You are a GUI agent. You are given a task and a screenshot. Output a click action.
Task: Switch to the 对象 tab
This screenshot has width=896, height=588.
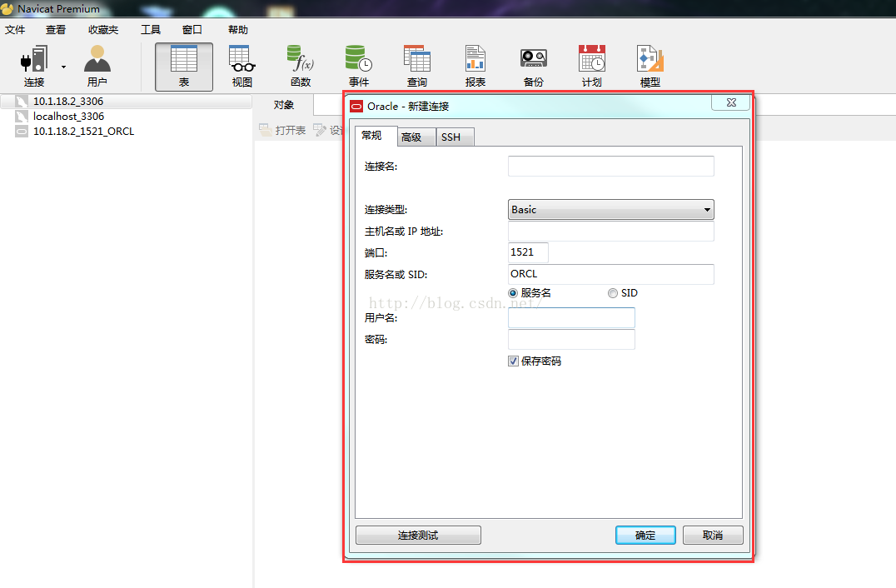coord(283,105)
